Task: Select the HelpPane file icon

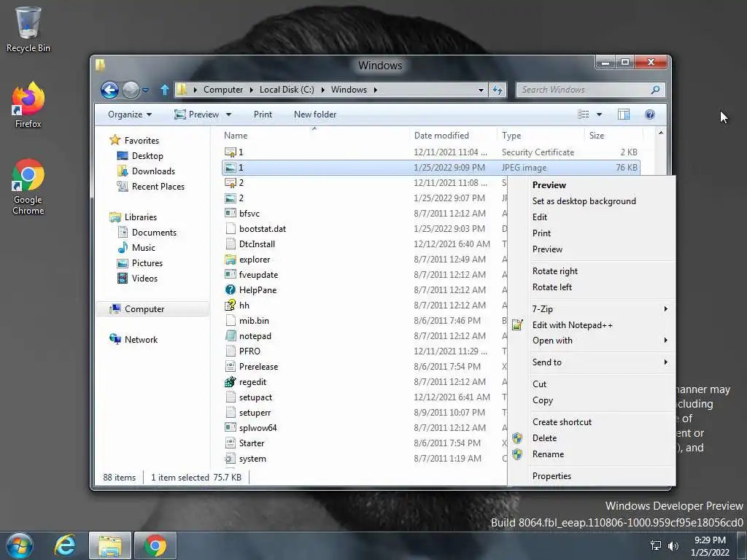Action: tap(230, 290)
